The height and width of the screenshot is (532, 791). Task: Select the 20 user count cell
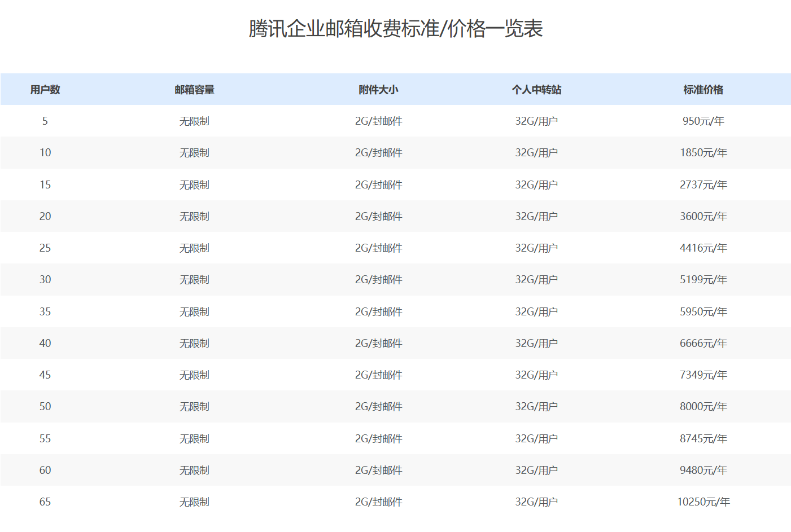point(45,216)
